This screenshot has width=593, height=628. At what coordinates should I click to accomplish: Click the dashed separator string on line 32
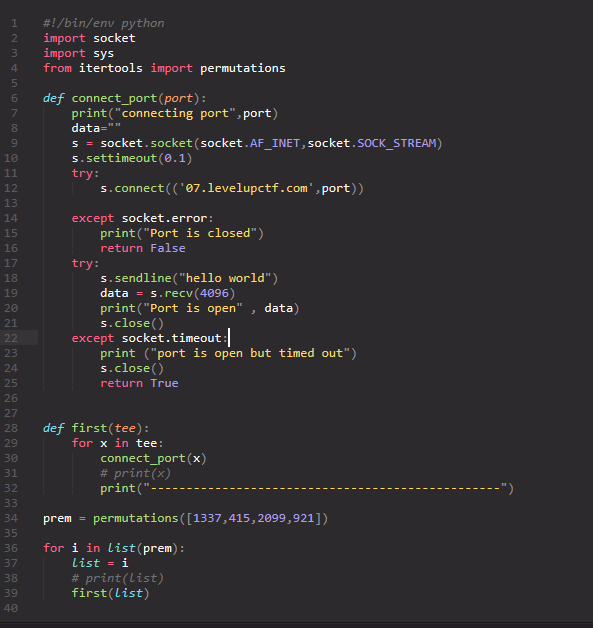[326, 488]
